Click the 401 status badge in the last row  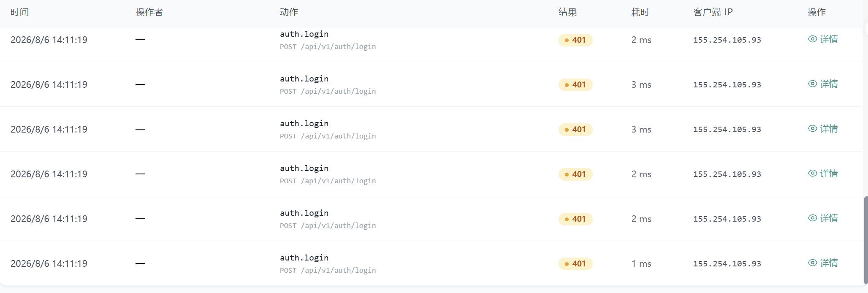point(575,264)
